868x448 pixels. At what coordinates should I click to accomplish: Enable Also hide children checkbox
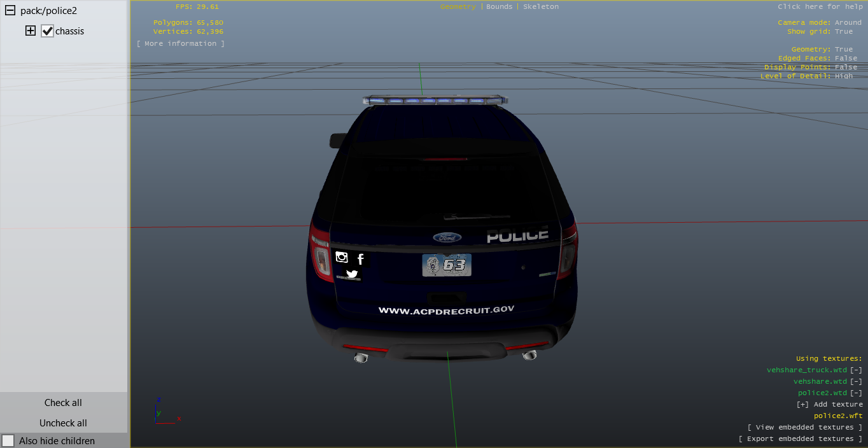[x=8, y=440]
